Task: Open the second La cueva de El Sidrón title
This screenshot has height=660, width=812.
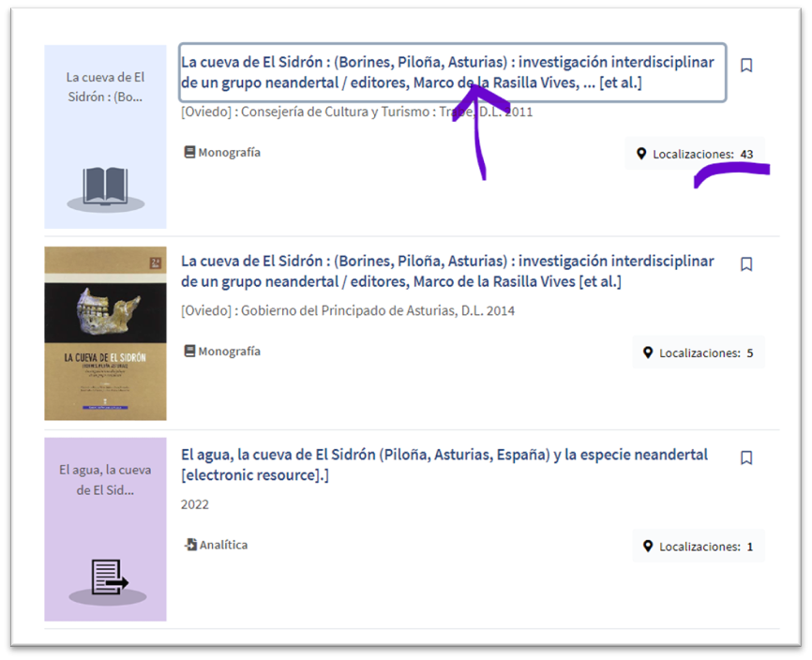Action: point(446,271)
